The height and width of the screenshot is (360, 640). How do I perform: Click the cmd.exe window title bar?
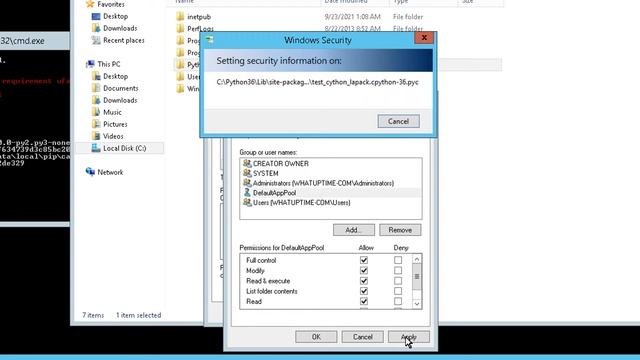(35, 41)
